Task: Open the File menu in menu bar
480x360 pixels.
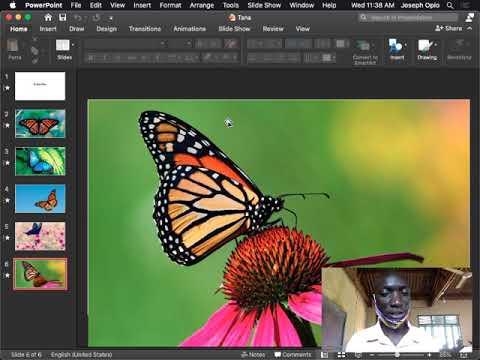Action: click(76, 5)
